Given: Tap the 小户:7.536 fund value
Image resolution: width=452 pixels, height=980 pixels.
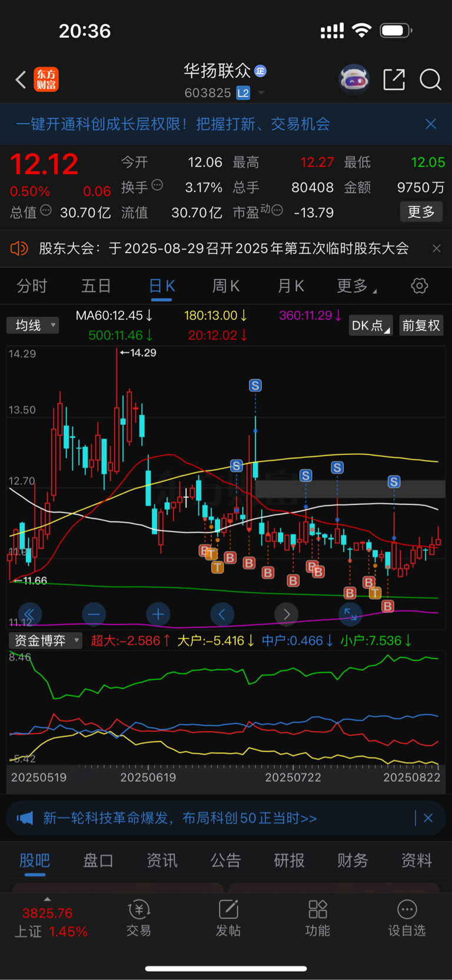Looking at the screenshot, I should pyautogui.click(x=376, y=640).
